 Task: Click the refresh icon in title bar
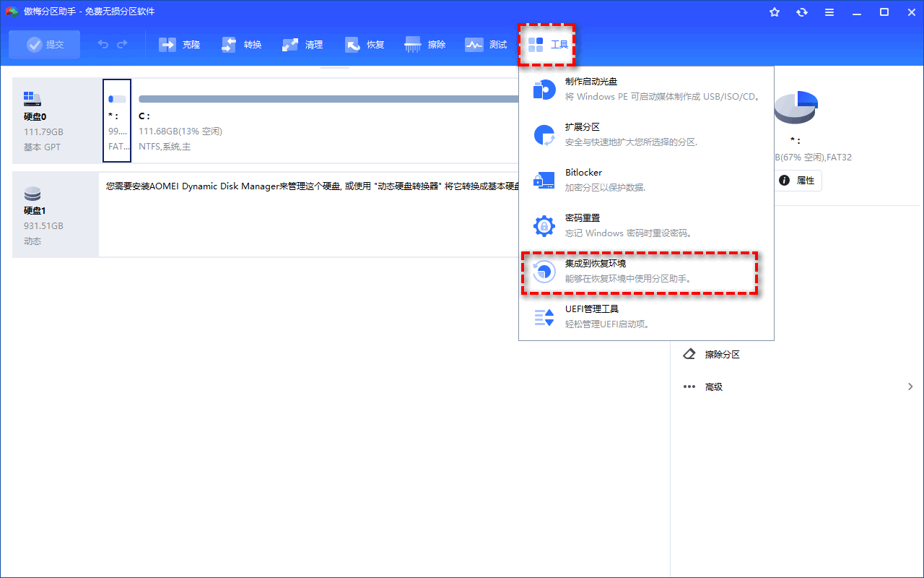(802, 12)
